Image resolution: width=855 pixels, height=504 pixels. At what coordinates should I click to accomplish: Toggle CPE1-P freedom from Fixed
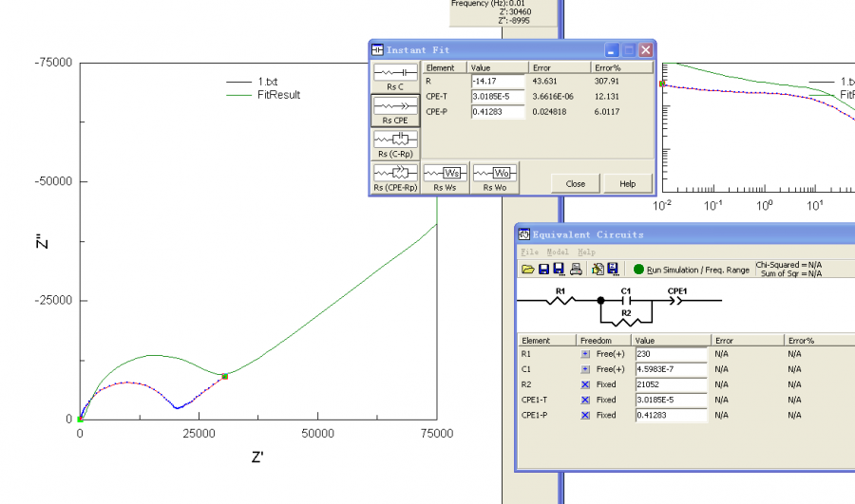585,415
